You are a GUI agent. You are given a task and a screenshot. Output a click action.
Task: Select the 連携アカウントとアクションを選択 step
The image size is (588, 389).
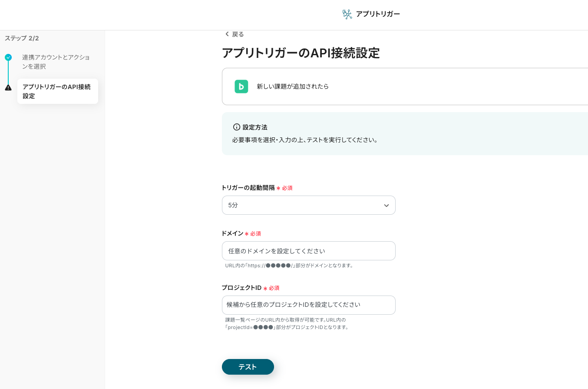click(56, 62)
